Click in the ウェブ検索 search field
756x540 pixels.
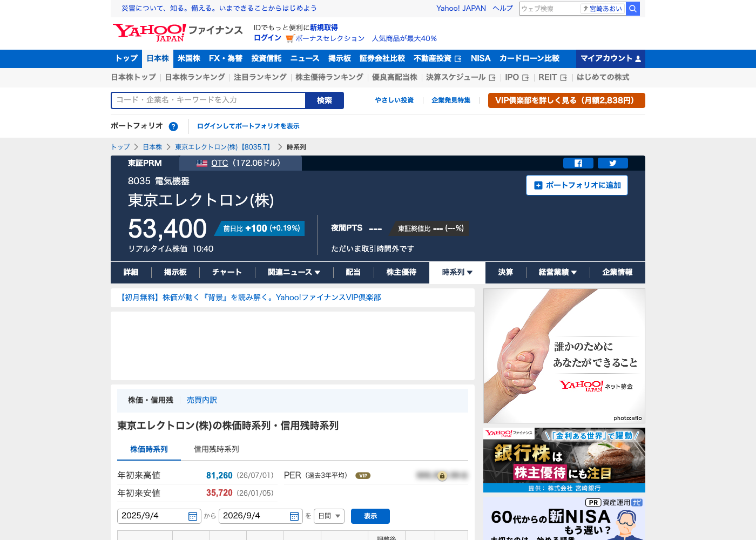point(550,9)
